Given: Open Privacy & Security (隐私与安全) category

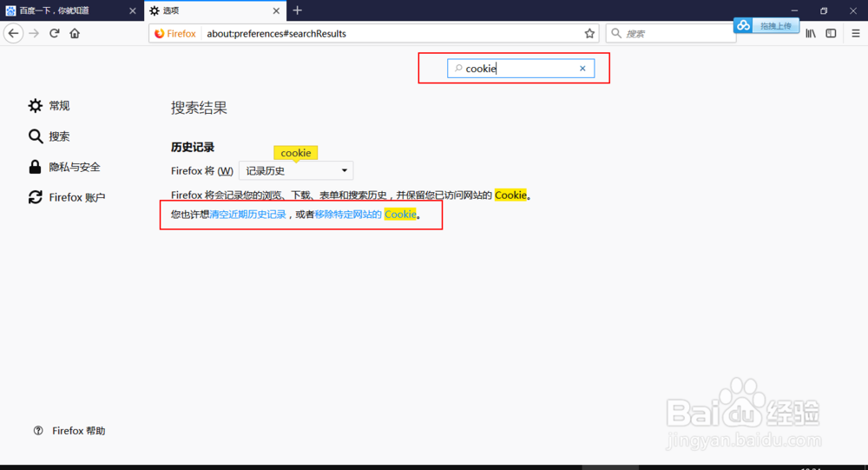Looking at the screenshot, I should 65,167.
